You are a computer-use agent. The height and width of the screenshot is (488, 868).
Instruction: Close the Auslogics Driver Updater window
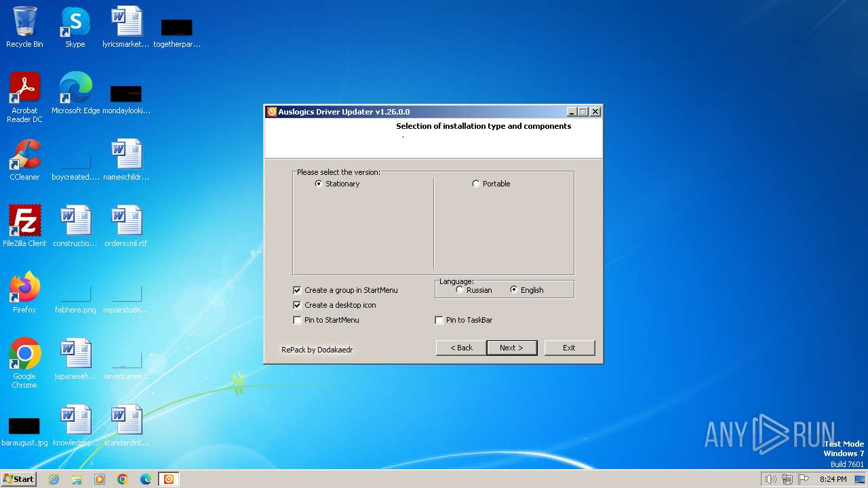[x=595, y=112]
